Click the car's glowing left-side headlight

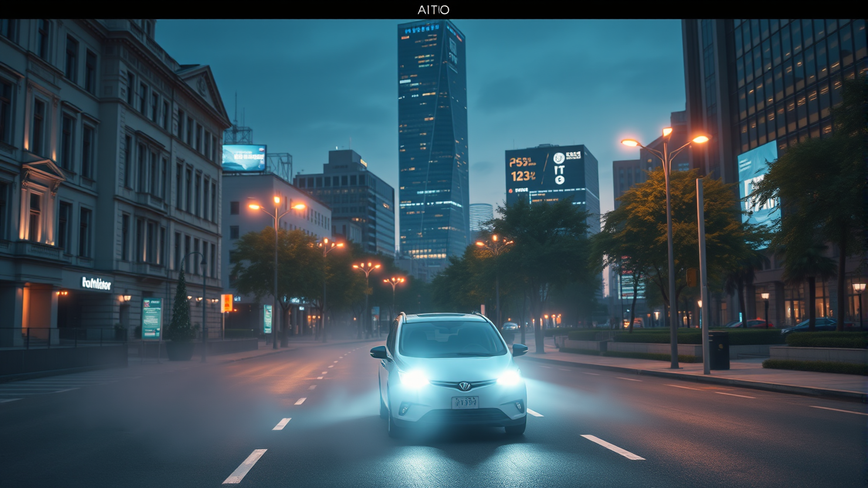click(x=414, y=379)
